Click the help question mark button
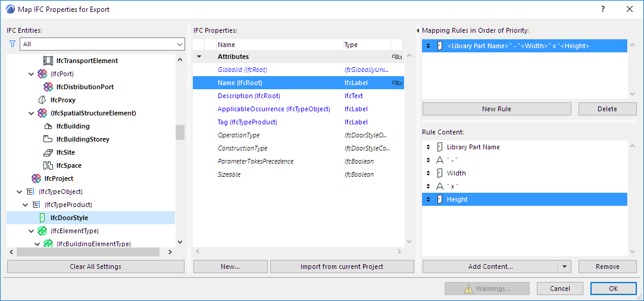The image size is (644, 301). [x=603, y=10]
